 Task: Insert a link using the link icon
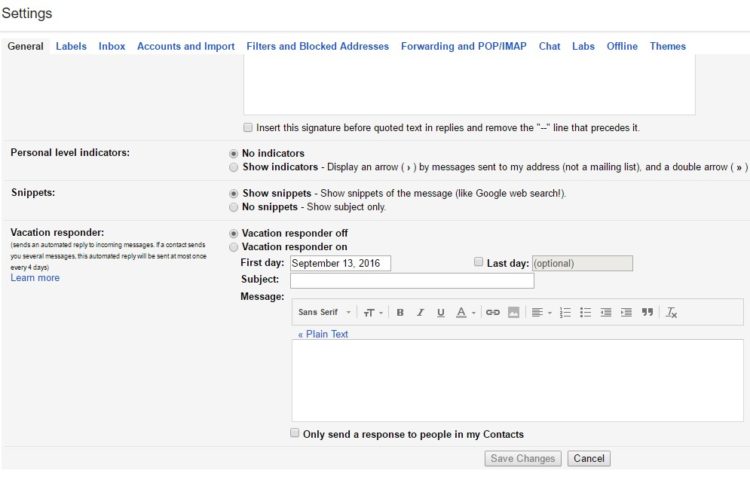tap(492, 313)
